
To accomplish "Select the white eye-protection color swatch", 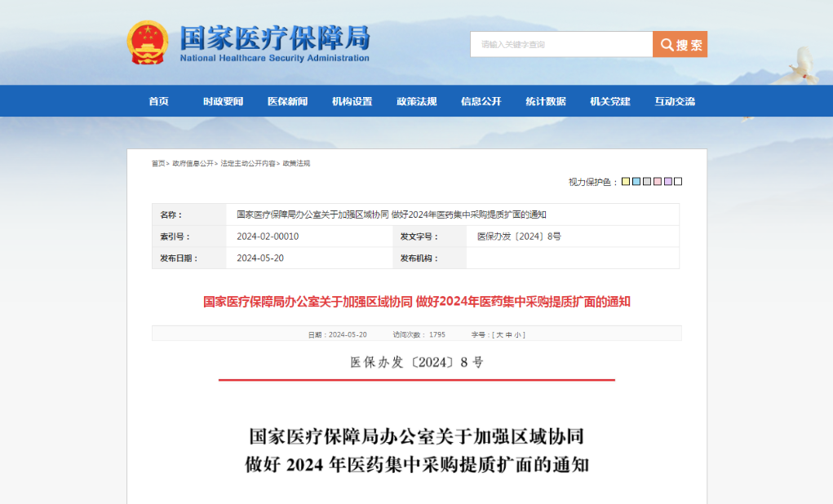I will 678,182.
